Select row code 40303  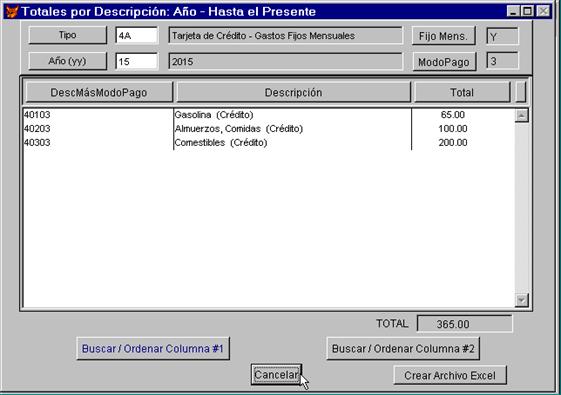click(37, 143)
